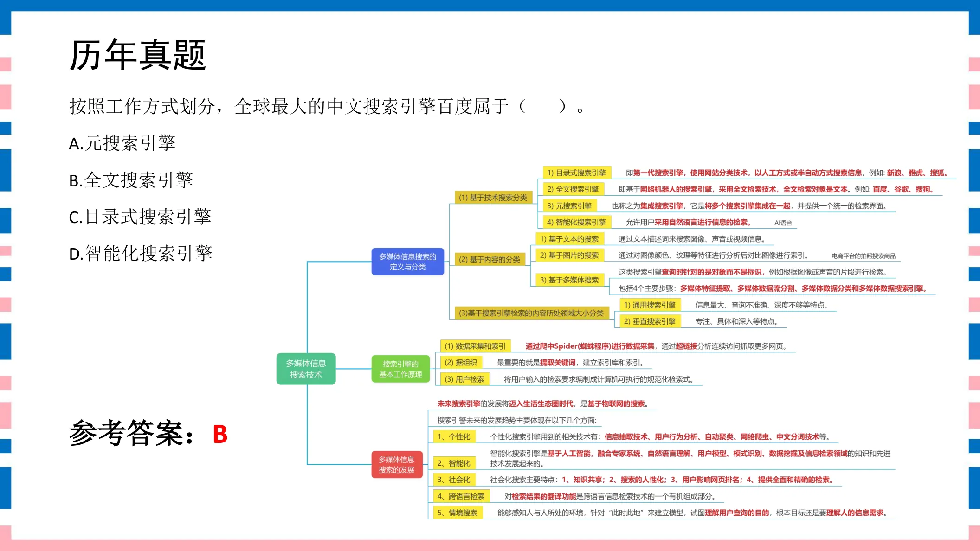Select option A.元搜索引擎
Viewport: 980px width, 551px height.
pos(122,143)
